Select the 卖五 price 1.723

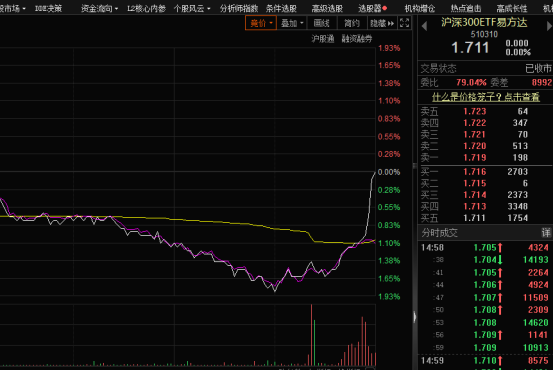[x=475, y=111]
